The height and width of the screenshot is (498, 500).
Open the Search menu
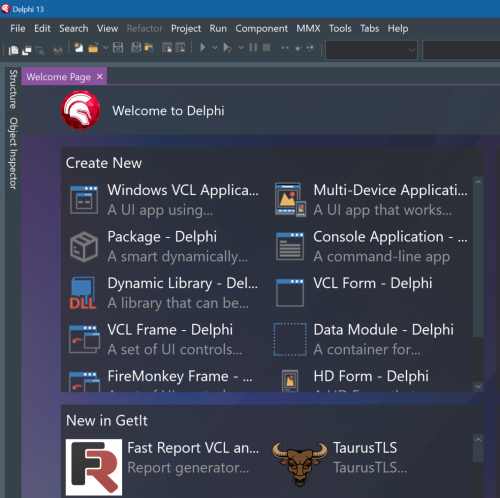74,29
